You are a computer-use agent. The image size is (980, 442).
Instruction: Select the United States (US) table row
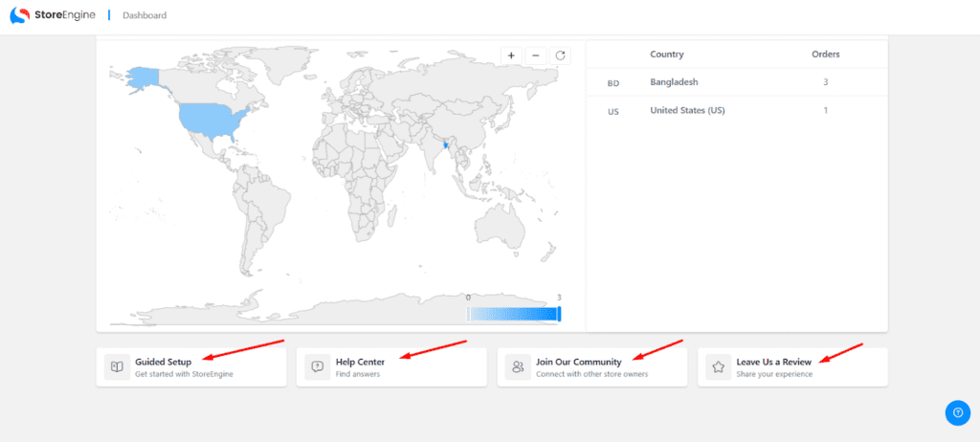coord(737,111)
